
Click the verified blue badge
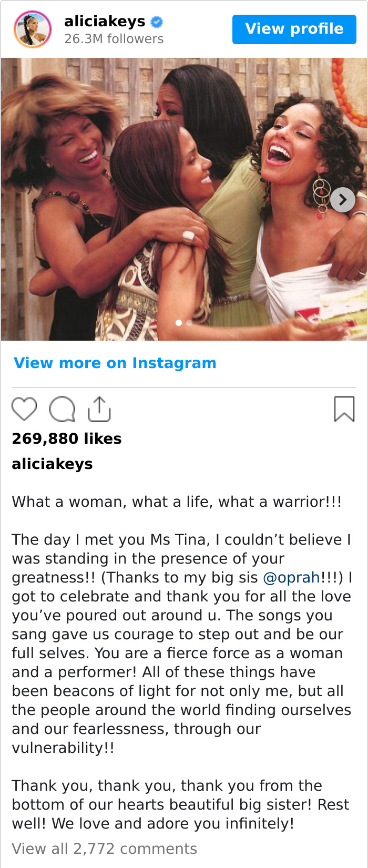(x=157, y=22)
